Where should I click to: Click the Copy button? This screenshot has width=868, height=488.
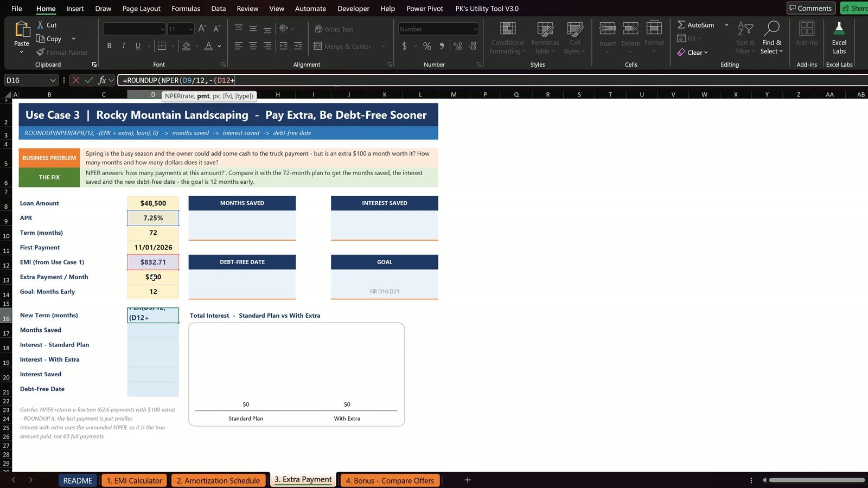(x=49, y=38)
